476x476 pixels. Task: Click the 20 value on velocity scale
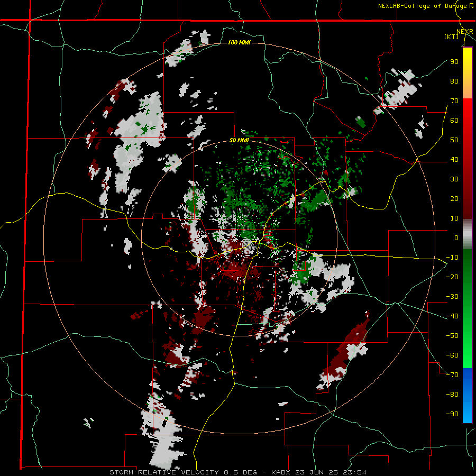454,198
